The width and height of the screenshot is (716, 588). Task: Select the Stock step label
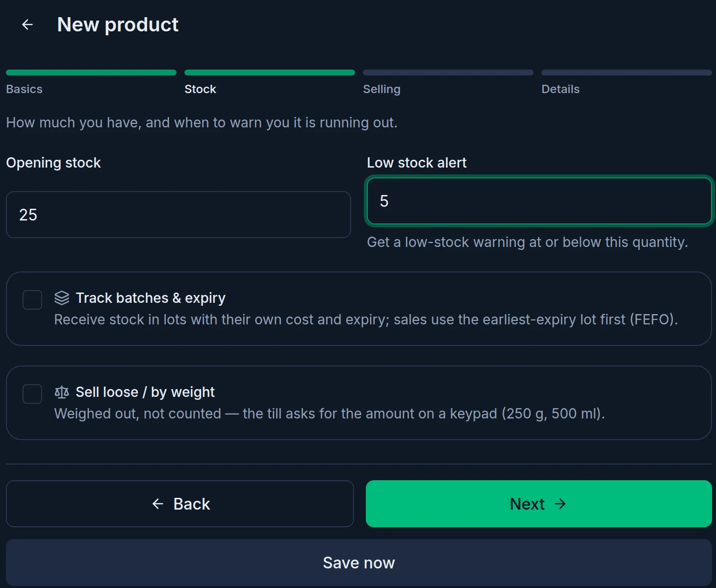click(200, 89)
